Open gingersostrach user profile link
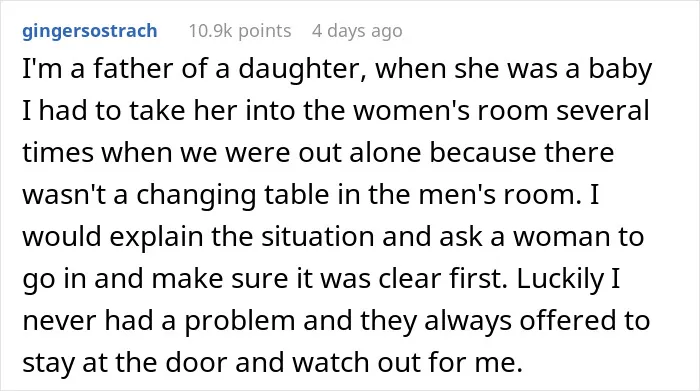This screenshot has height=391, width=700. (90, 31)
